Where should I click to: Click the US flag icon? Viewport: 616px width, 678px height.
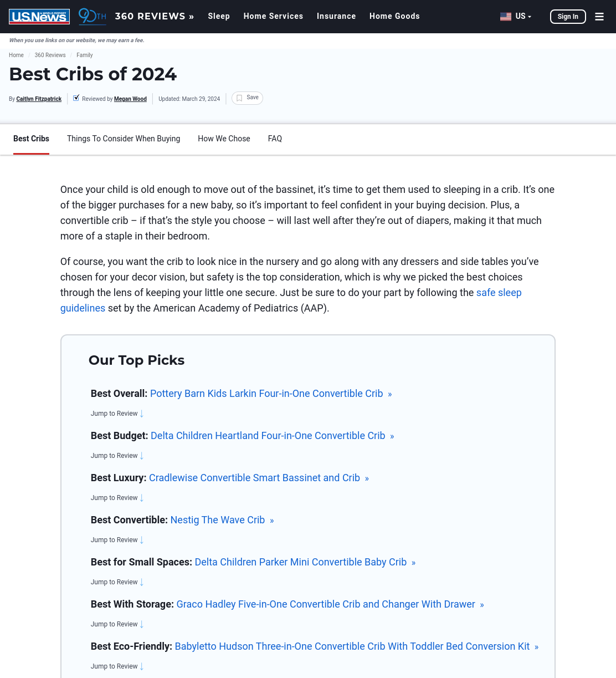(506, 17)
